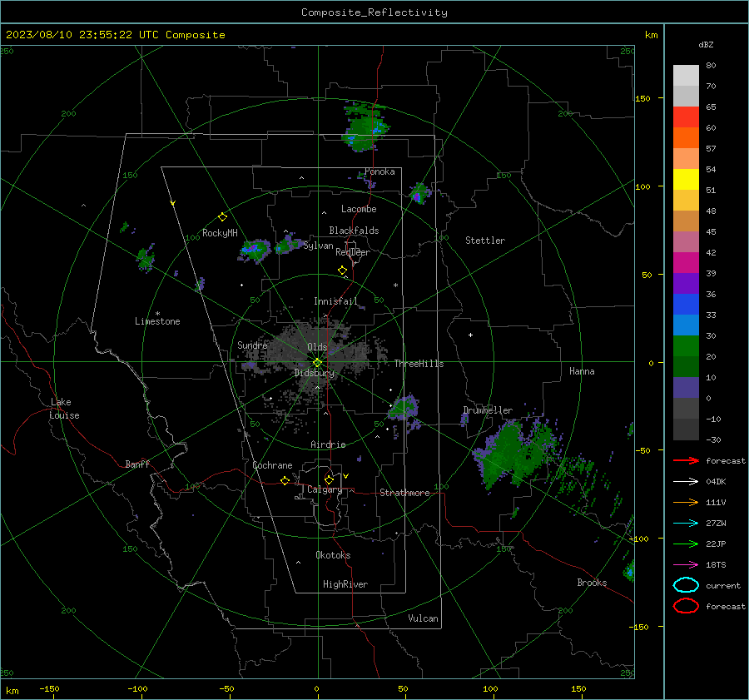Click the yellow diamond marker below Cochrane
This screenshot has width=749, height=700.
pos(285,481)
